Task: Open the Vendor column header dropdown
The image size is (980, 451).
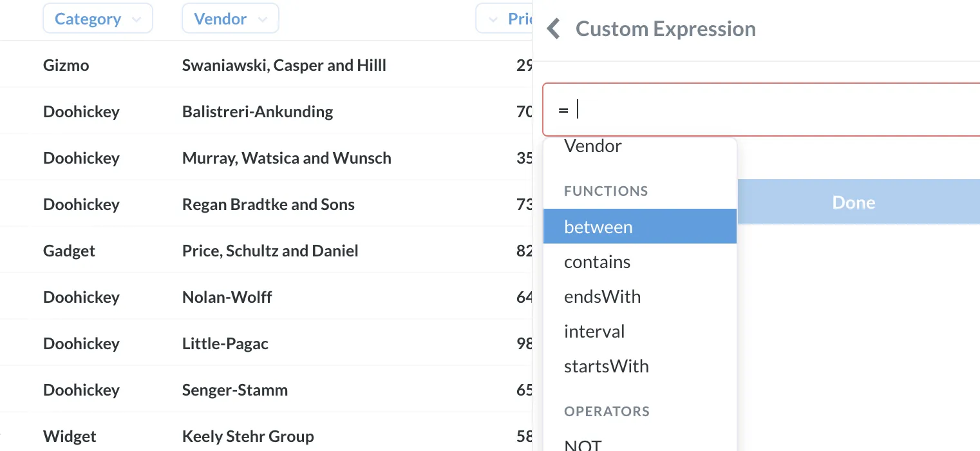Action: 231,19
